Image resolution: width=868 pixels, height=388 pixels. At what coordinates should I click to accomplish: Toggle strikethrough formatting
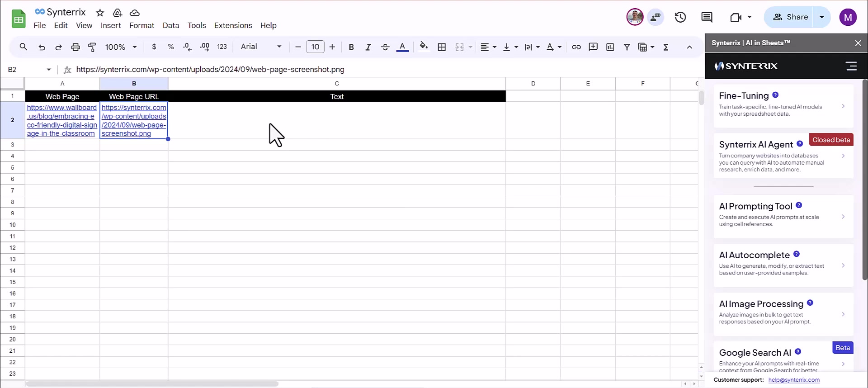385,47
